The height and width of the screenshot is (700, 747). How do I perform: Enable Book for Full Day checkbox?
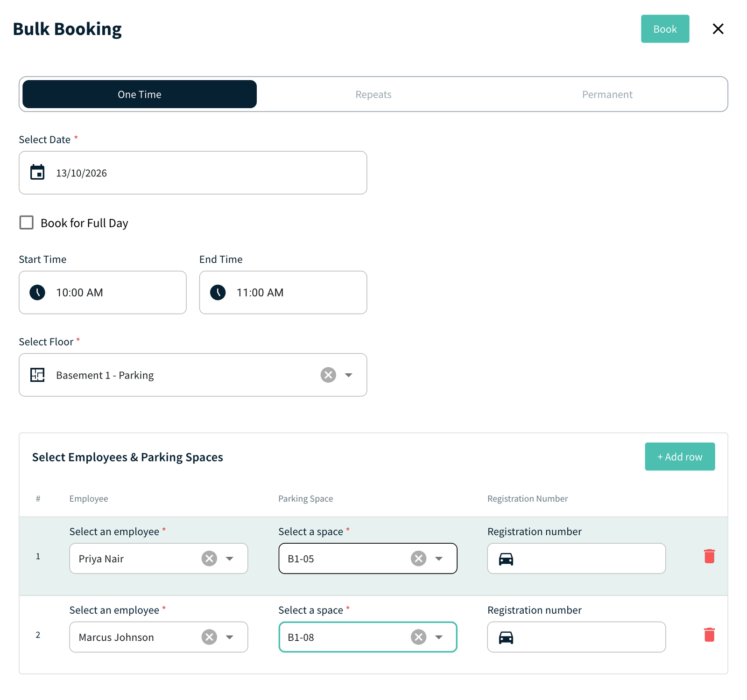tap(27, 223)
